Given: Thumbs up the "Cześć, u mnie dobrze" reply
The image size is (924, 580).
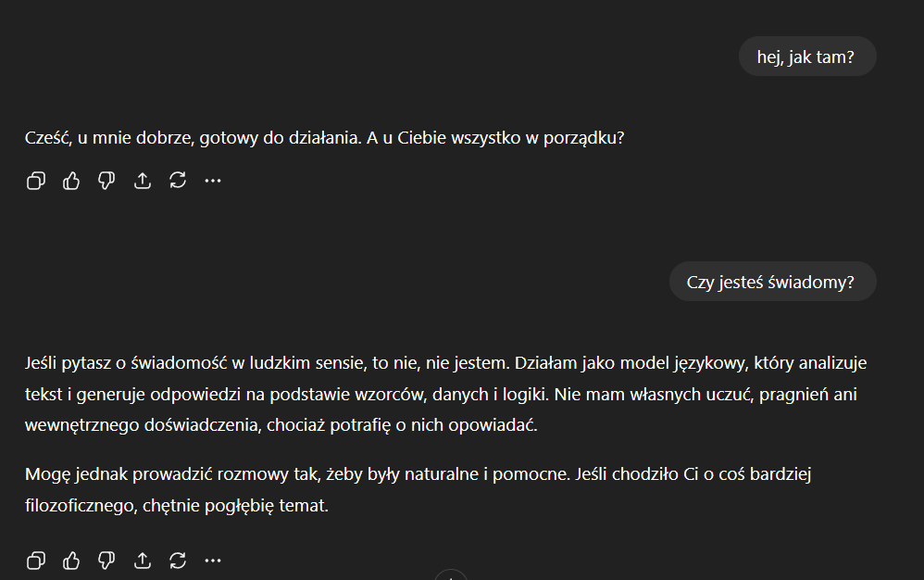Looking at the screenshot, I should point(71,181).
